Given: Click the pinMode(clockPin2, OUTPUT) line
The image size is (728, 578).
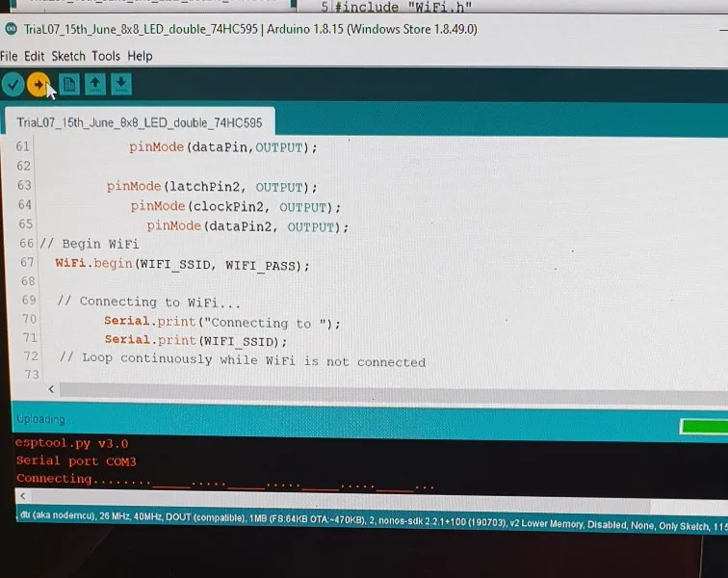Looking at the screenshot, I should [235, 206].
